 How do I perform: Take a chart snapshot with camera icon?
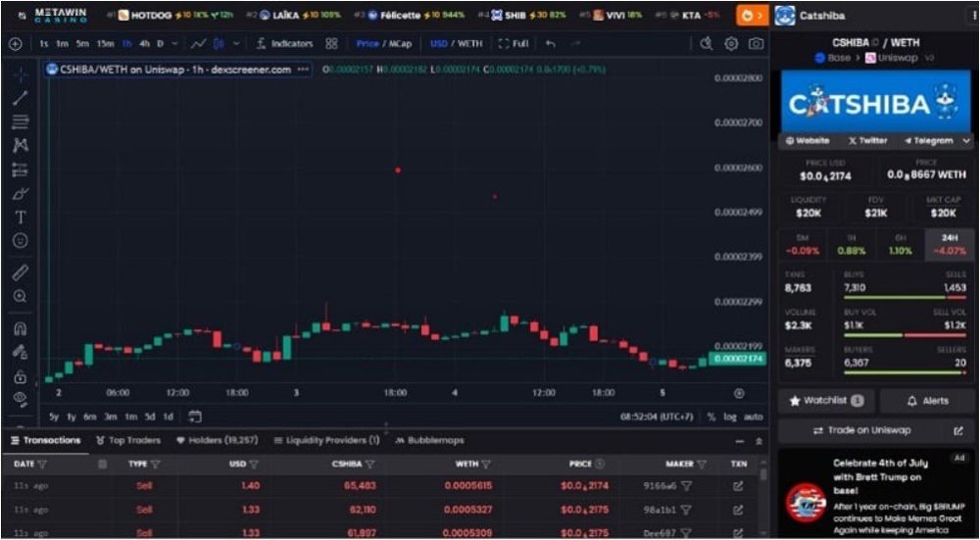click(x=756, y=44)
